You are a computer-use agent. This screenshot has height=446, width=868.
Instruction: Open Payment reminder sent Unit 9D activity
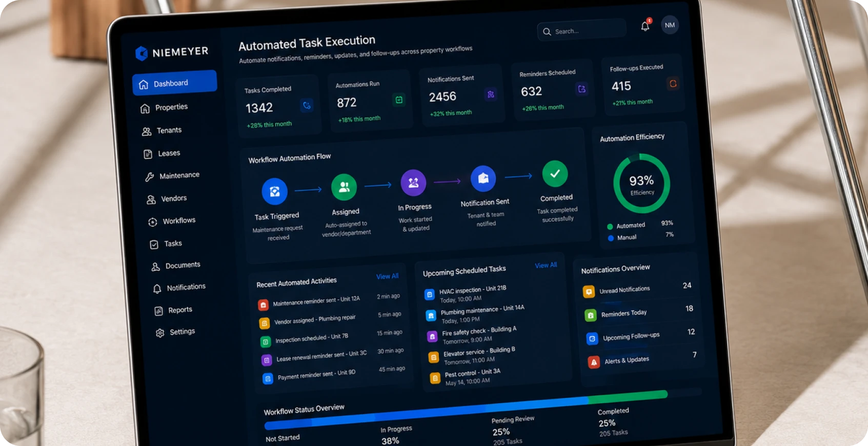[334, 374]
